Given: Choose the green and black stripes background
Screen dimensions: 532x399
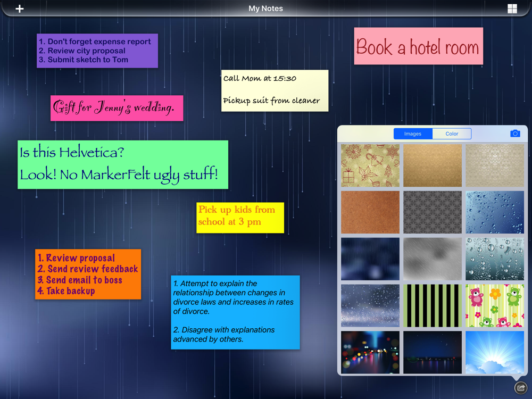Looking at the screenshot, I should click(x=432, y=306).
